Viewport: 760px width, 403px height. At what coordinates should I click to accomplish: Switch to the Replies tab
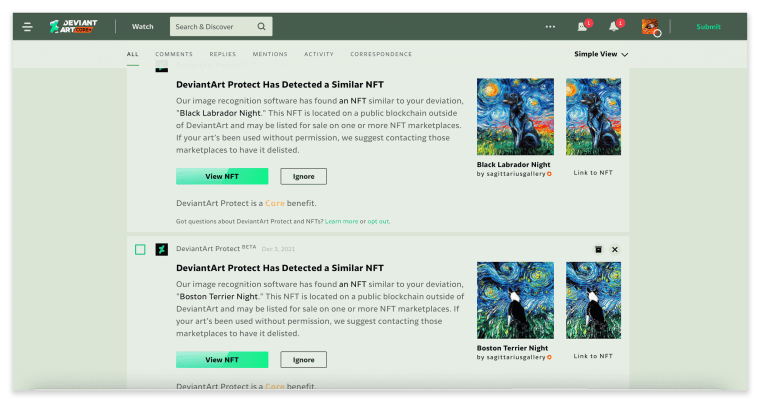click(222, 54)
